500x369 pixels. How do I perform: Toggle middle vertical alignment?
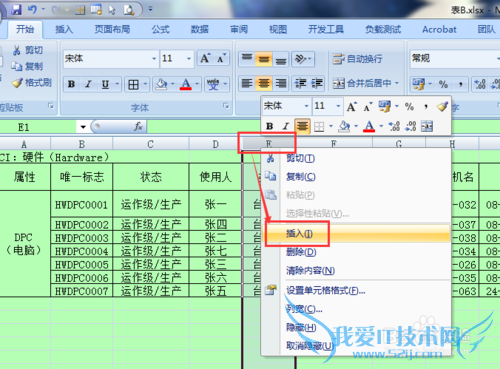pyautogui.click(x=264, y=59)
